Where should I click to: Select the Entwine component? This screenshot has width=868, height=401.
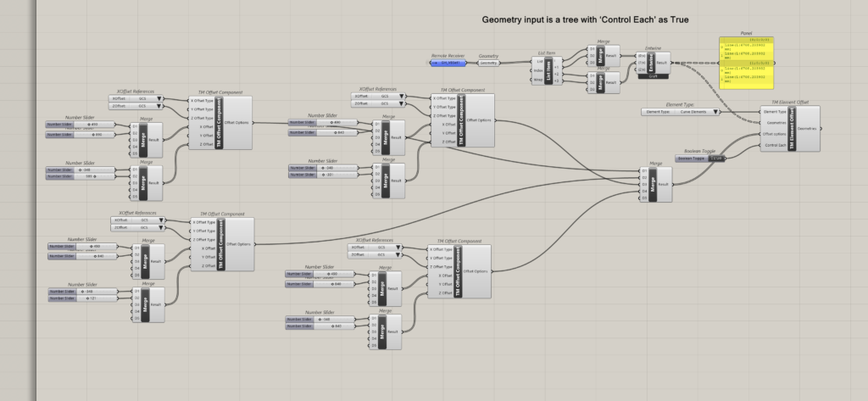point(653,63)
